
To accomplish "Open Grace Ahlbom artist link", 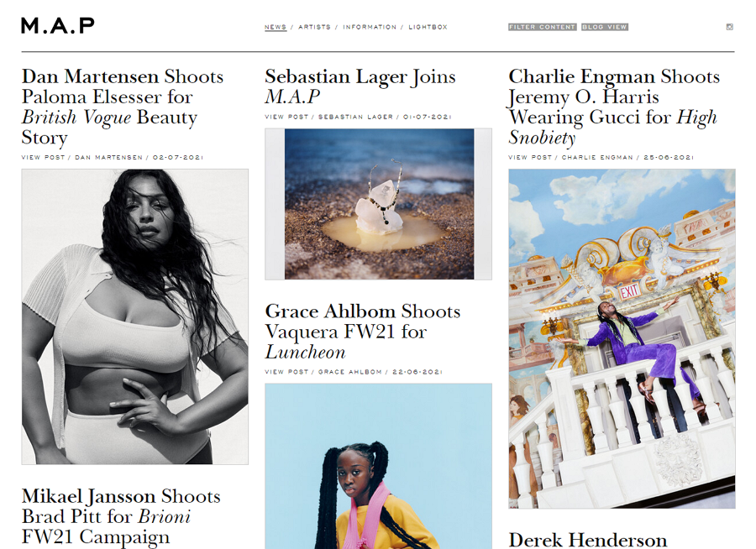I will [x=350, y=372].
